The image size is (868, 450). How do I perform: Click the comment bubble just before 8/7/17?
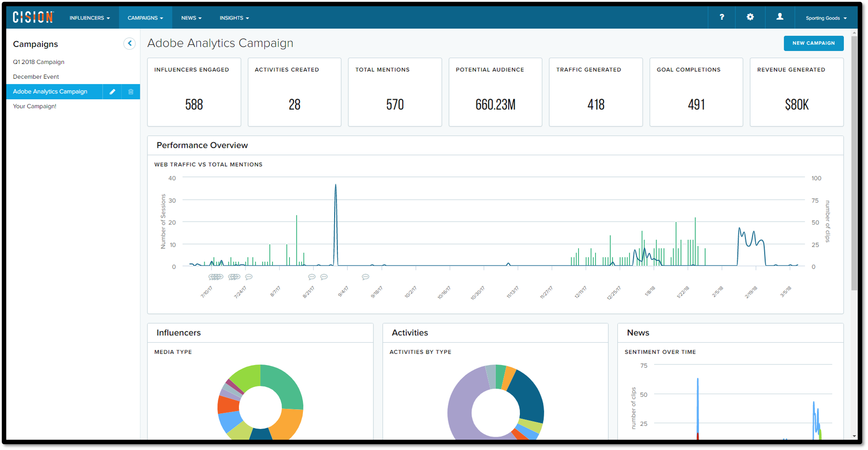click(249, 277)
